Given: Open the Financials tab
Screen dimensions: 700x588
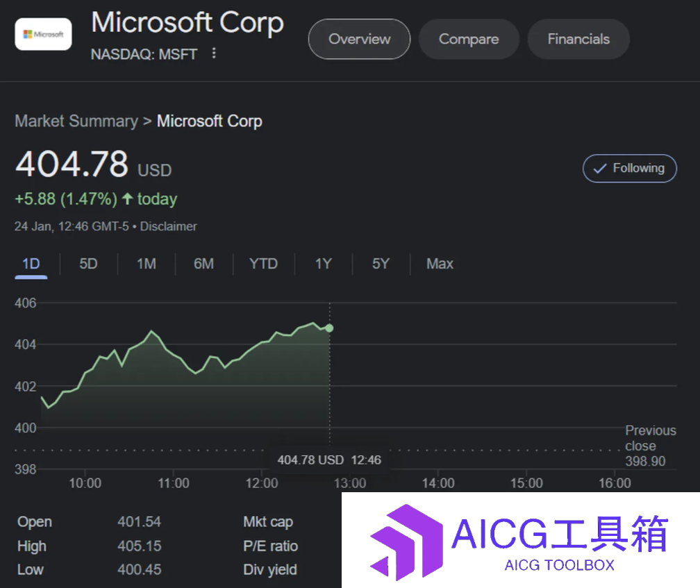Looking at the screenshot, I should point(578,40).
